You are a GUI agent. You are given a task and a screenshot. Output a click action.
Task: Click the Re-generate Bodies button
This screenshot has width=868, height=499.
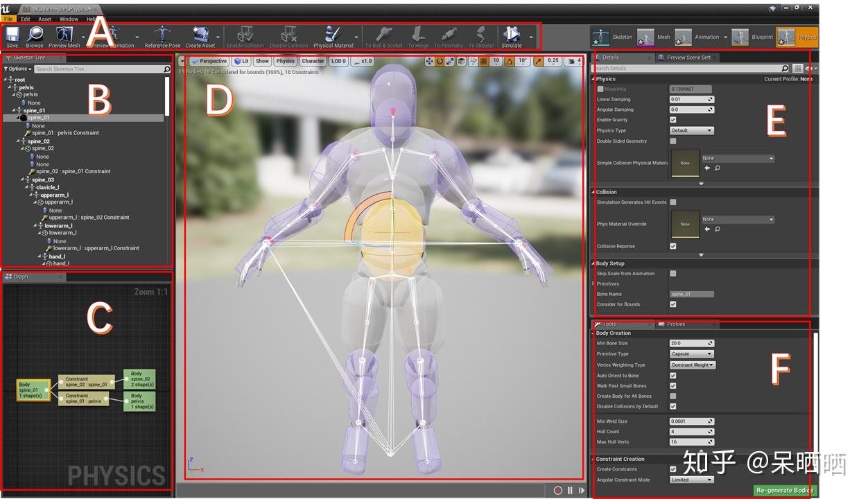785,489
